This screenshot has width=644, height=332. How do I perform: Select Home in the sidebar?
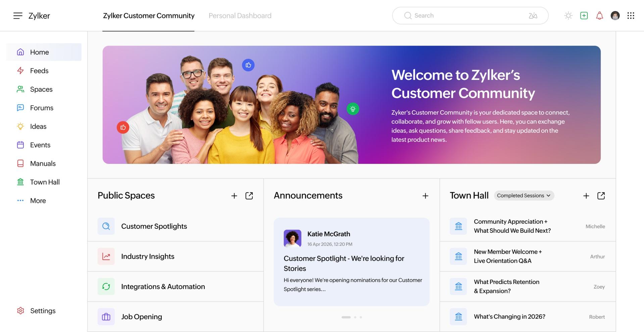click(44, 52)
